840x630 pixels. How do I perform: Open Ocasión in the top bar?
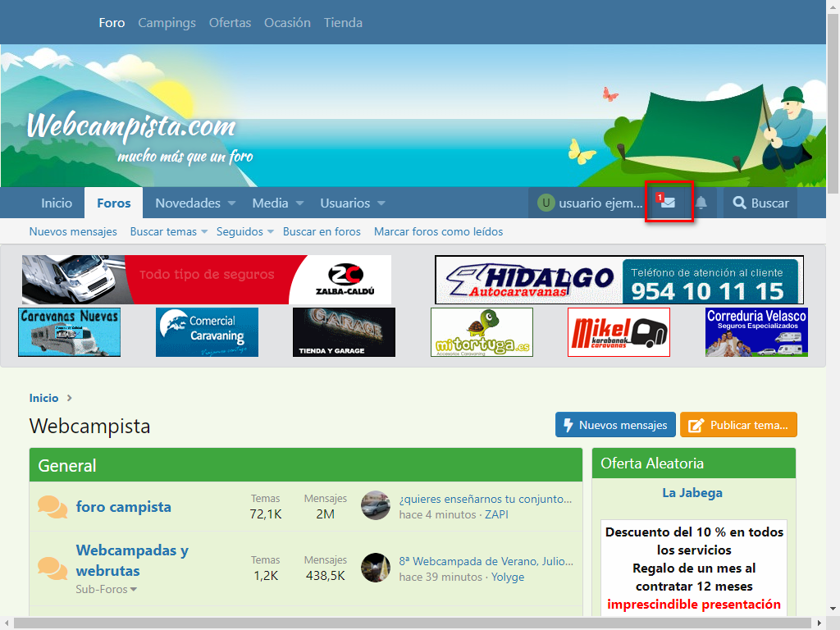pos(287,22)
